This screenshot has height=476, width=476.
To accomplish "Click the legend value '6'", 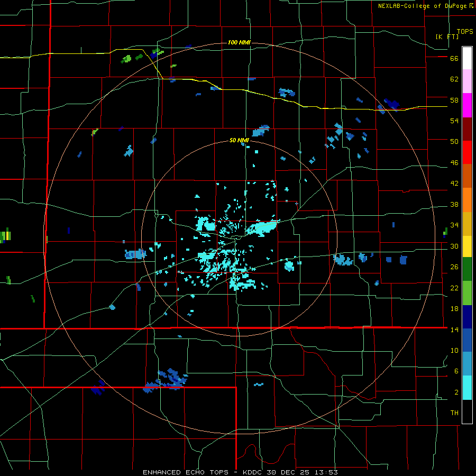I will [x=456, y=371].
